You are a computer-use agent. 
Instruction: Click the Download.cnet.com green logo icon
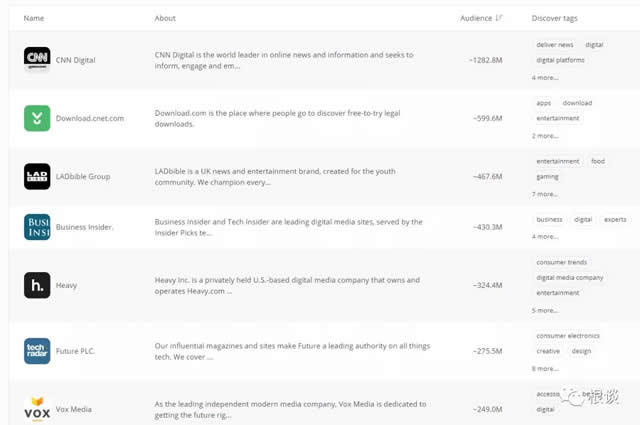point(37,118)
